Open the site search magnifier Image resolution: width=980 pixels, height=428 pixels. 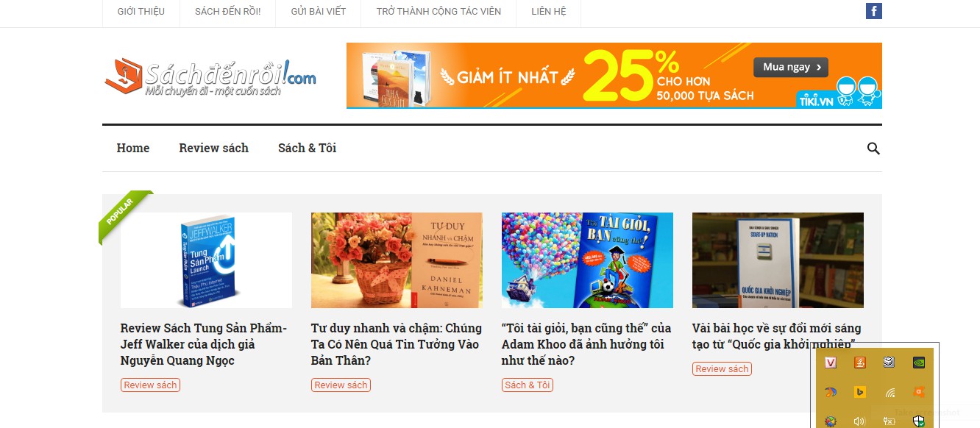[873, 149]
